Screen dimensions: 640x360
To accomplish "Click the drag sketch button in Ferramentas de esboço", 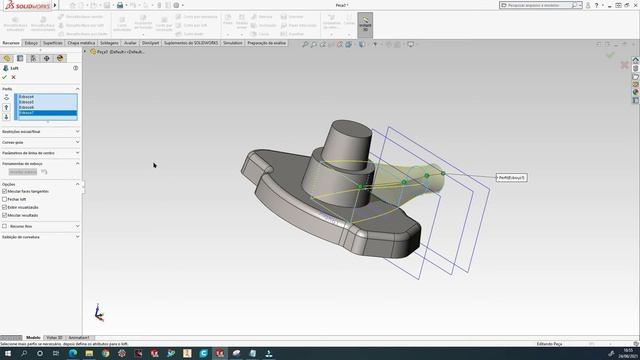I will 23,172.
